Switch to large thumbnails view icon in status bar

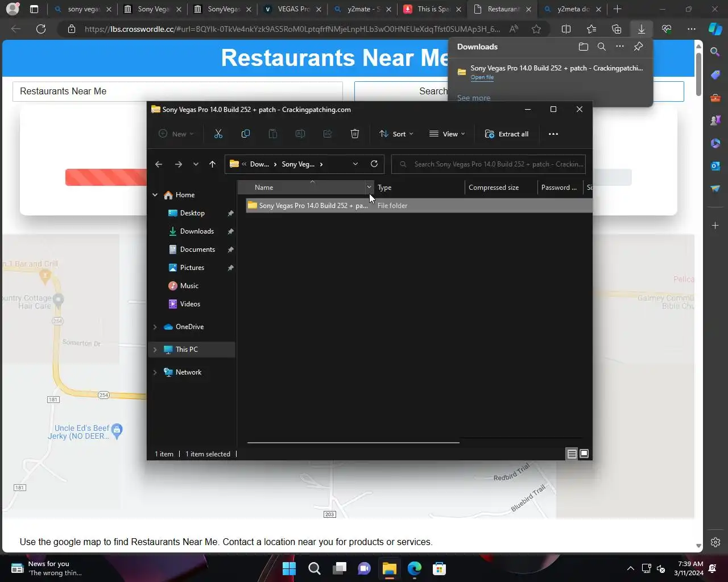click(584, 454)
